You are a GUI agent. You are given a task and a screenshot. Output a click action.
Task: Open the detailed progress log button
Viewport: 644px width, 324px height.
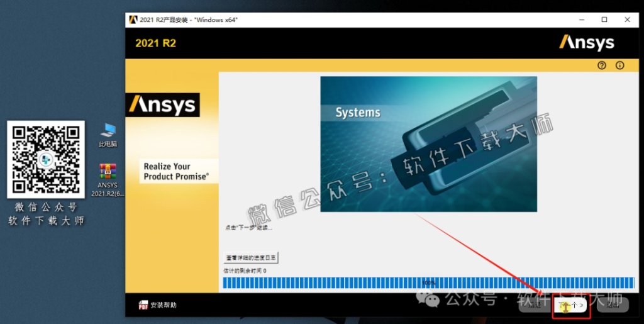click(251, 258)
